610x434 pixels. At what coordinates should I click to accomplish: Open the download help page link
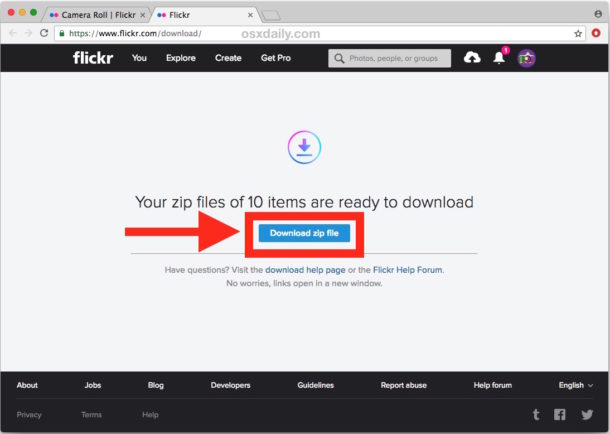(305, 270)
